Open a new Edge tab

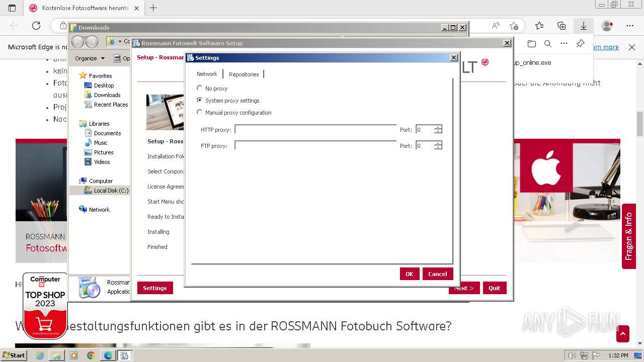point(153,8)
